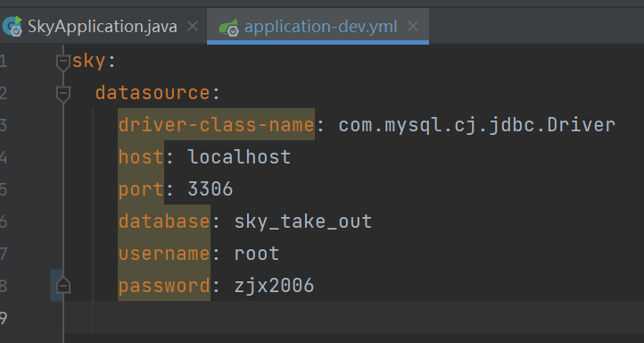This screenshot has width=644, height=343.
Task: Click the zjx2006 value
Action: click(274, 286)
